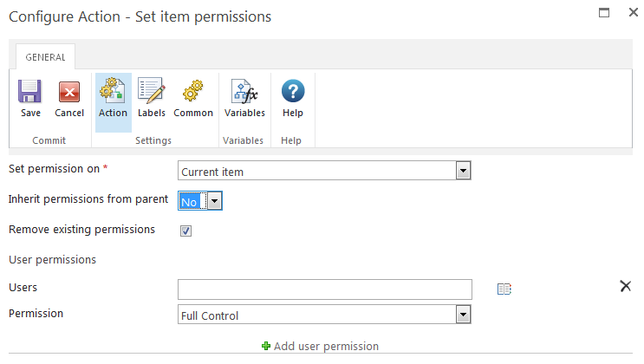Click the User permissions section heading
Viewport: 644px width, 364px height.
(x=52, y=258)
